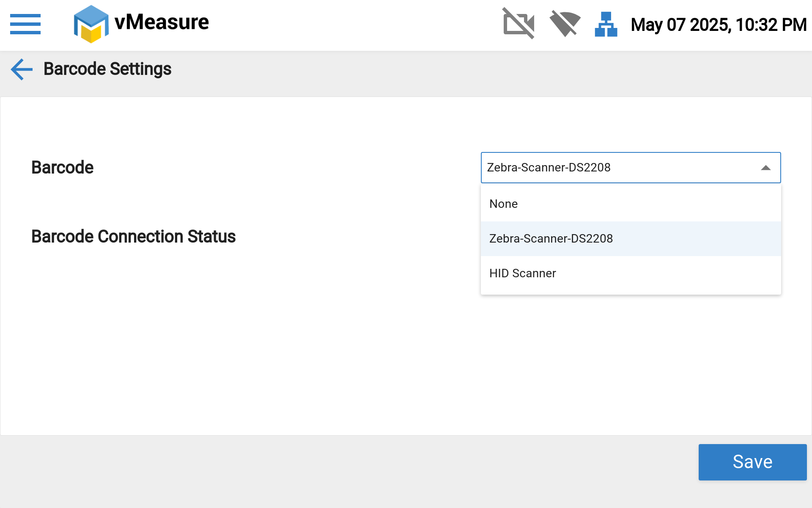812x508 pixels.
Task: Click the gray footer area beside Save
Action: (x=338, y=470)
